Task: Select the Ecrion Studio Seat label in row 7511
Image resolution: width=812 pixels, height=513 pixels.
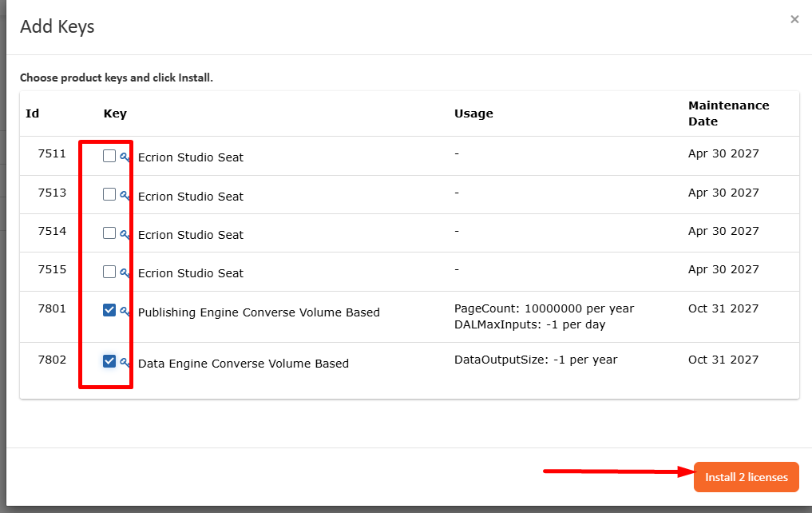Action: pos(191,157)
